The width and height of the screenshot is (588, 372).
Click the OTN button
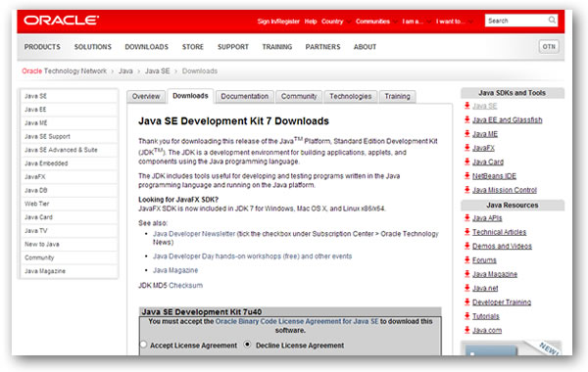click(549, 46)
